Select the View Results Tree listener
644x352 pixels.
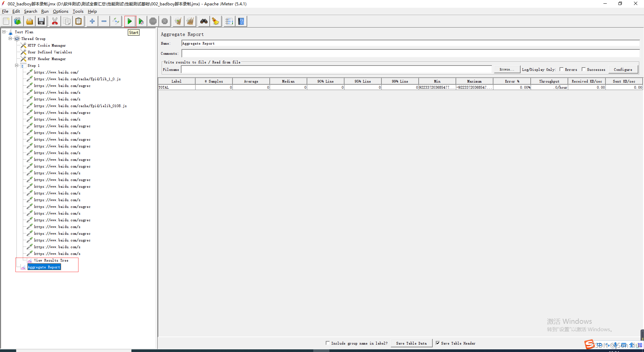51,260
